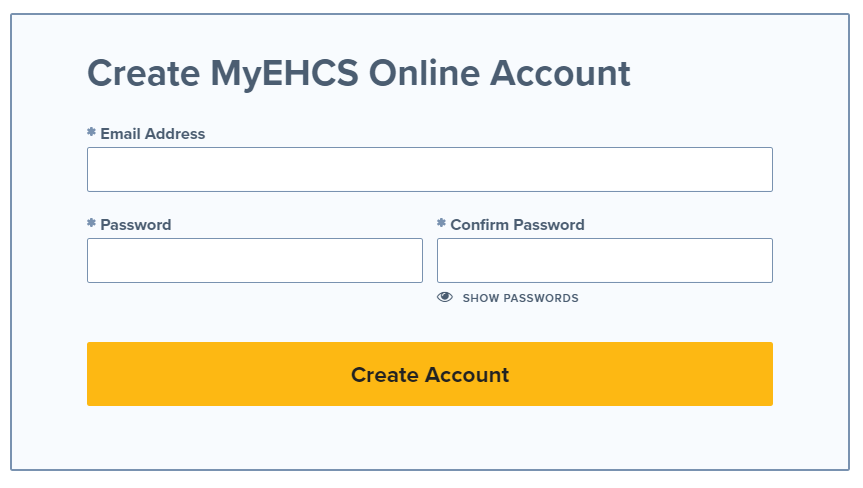863x488 pixels.
Task: Activate the textbox above Show Passwords
Action: 605,260
